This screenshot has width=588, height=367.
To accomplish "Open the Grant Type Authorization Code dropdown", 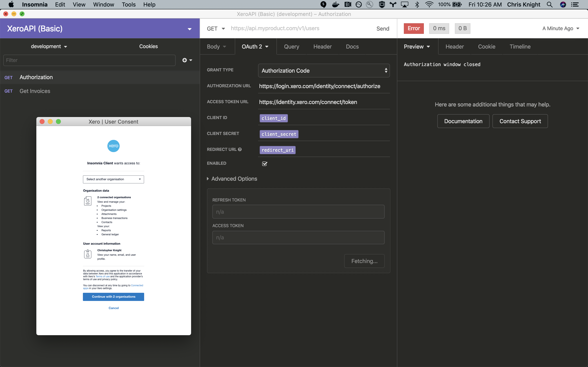I will click(324, 71).
